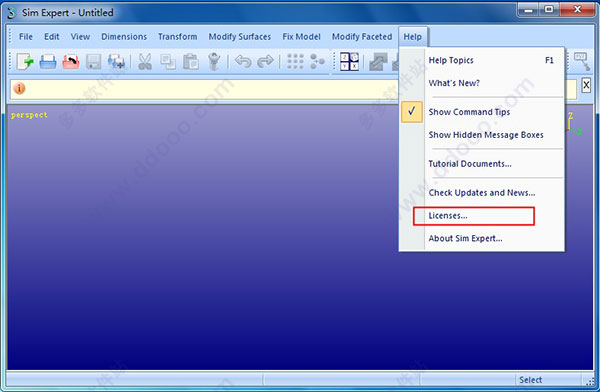Open the Modify Surfaces menu
This screenshot has height=392, width=600.
click(x=240, y=37)
